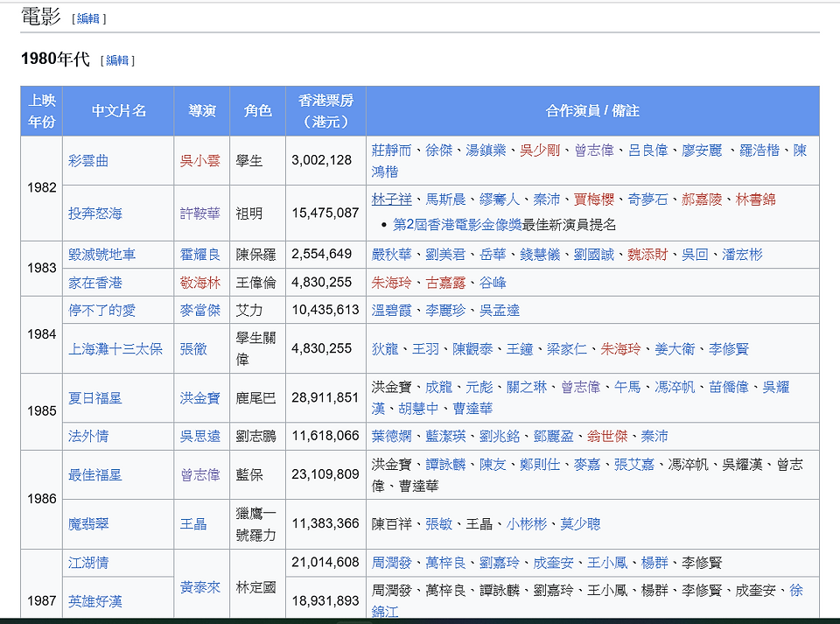Open the 古嘉露 actor link

[445, 283]
